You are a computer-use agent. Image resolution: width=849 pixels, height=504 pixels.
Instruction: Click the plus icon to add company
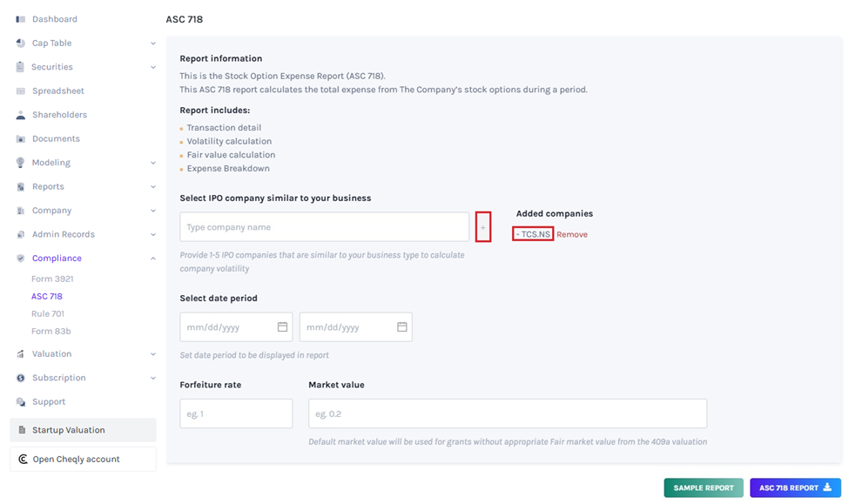tap(483, 227)
